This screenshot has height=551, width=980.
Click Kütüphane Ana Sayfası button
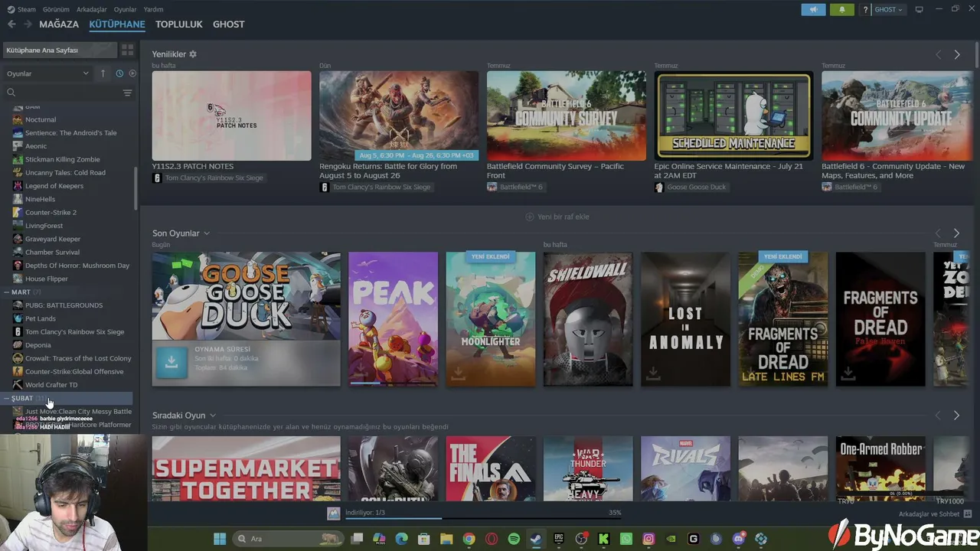(x=60, y=50)
